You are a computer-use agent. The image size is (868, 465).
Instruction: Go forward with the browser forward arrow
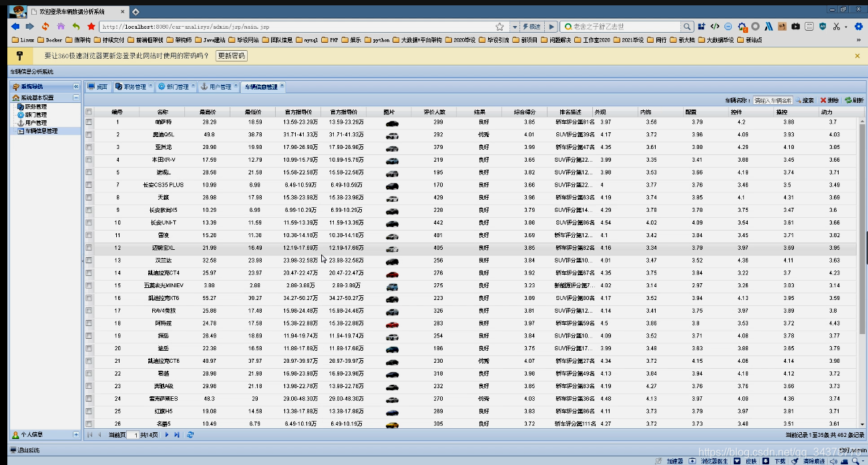29,27
